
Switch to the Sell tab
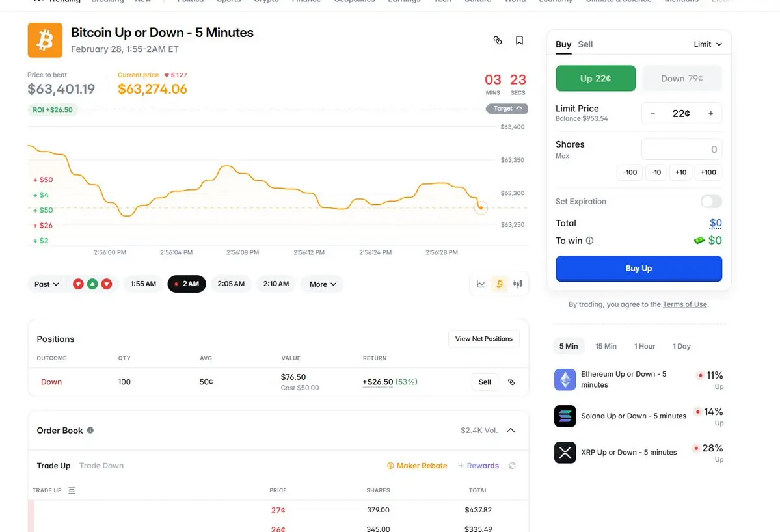(x=585, y=44)
